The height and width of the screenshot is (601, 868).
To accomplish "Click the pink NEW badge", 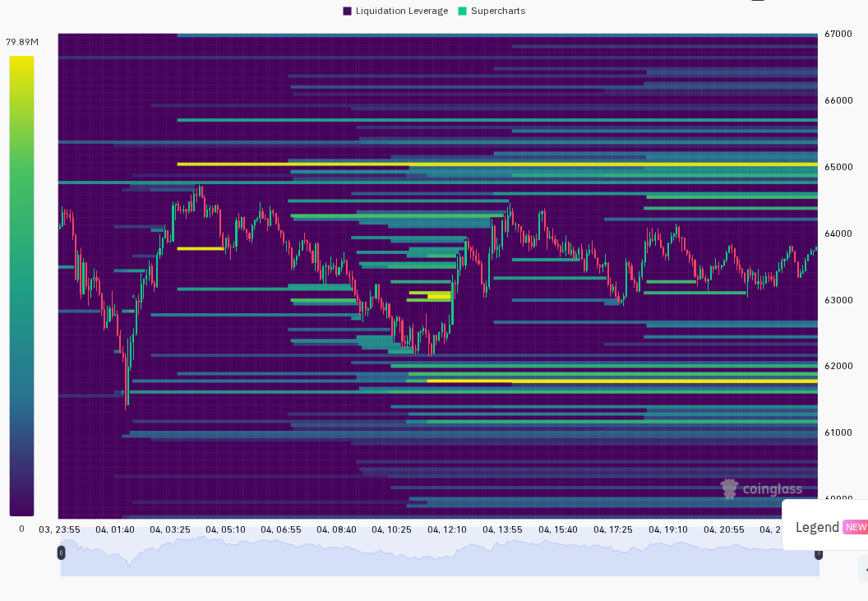I will (x=856, y=527).
